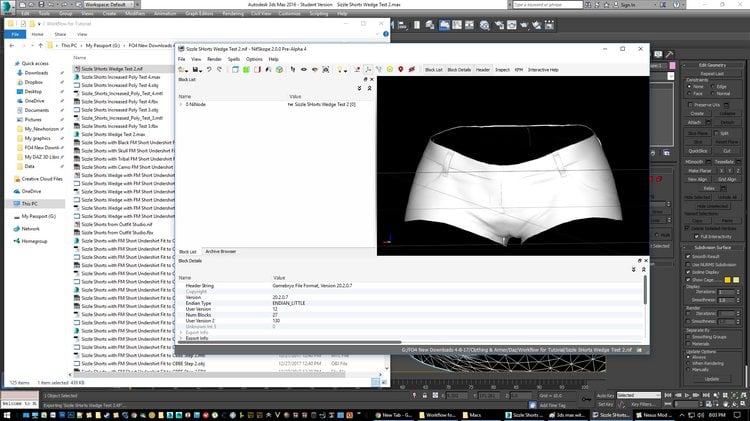This screenshot has height=421, width=750.
Task: Click the Repeat Last button
Action: (x=712, y=74)
